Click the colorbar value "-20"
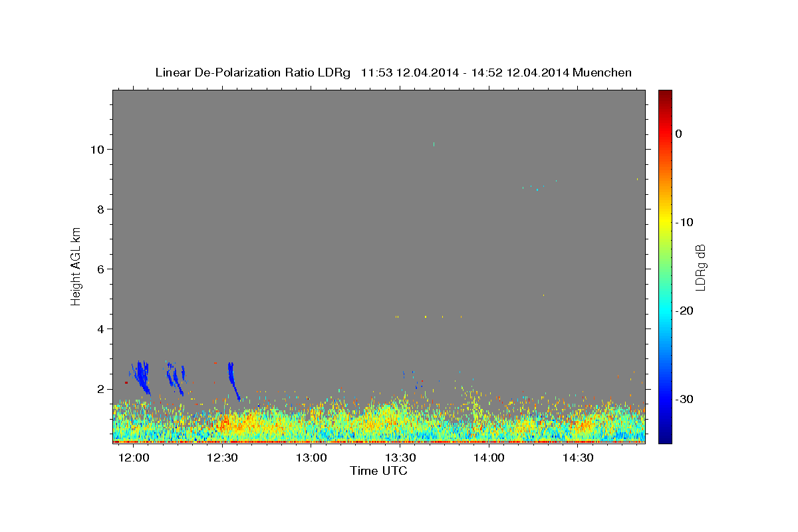798x532 pixels. pyautogui.click(x=684, y=311)
